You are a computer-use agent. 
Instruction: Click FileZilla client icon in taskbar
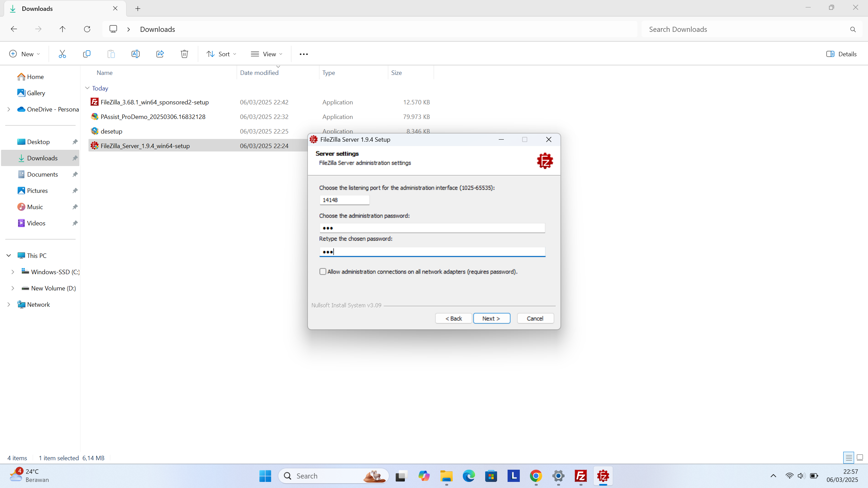pos(580,476)
